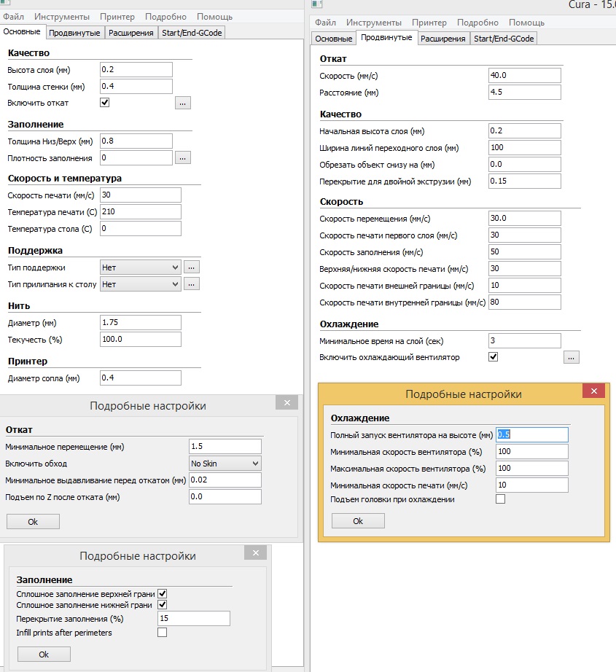Open Инструменты menu in left window
Screen dimensions: 616x672
point(62,17)
